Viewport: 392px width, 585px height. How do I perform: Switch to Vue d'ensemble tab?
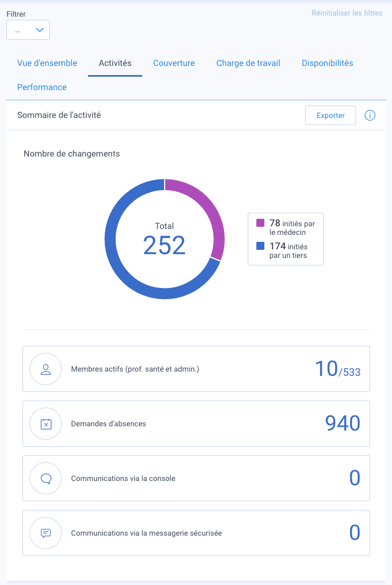coord(47,63)
